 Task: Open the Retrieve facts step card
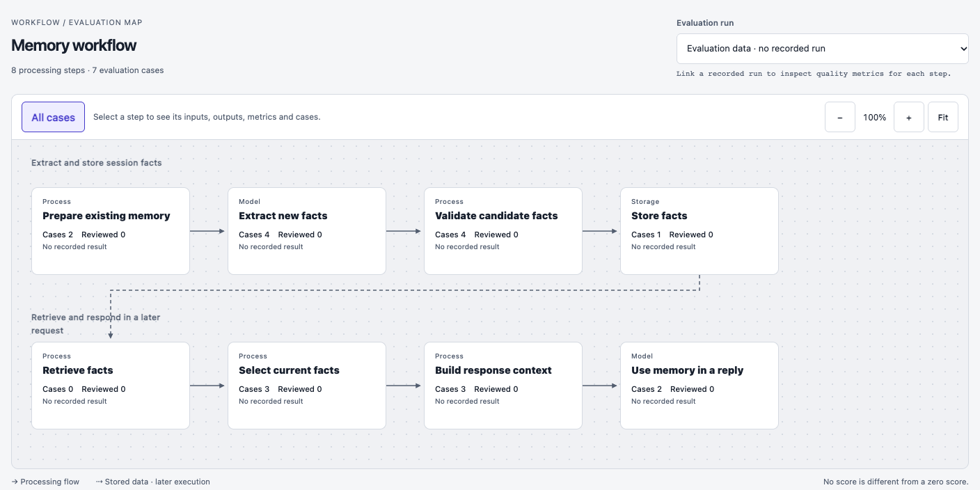[111, 386]
